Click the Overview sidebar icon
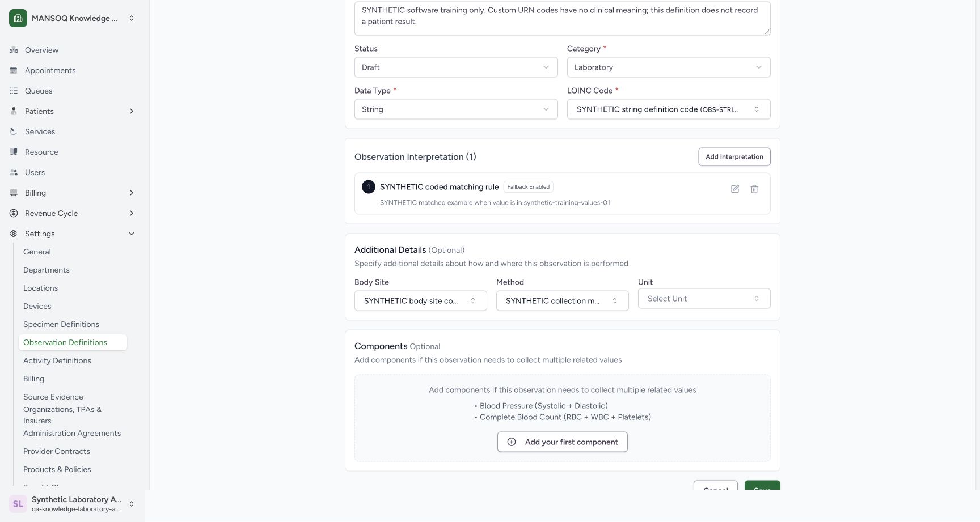This screenshot has width=980, height=522. pyautogui.click(x=14, y=50)
